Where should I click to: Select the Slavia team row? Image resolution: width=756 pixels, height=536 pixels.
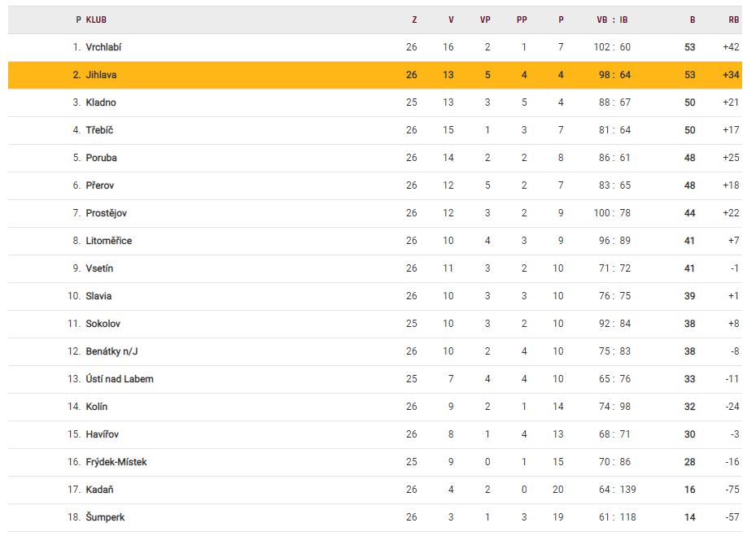click(98, 296)
